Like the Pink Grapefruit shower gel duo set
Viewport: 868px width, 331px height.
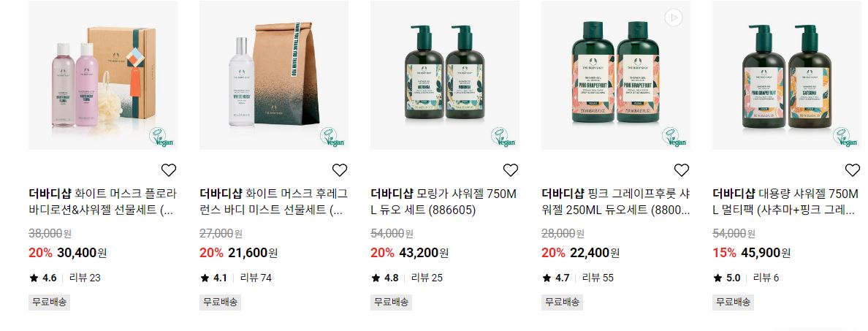(x=682, y=170)
